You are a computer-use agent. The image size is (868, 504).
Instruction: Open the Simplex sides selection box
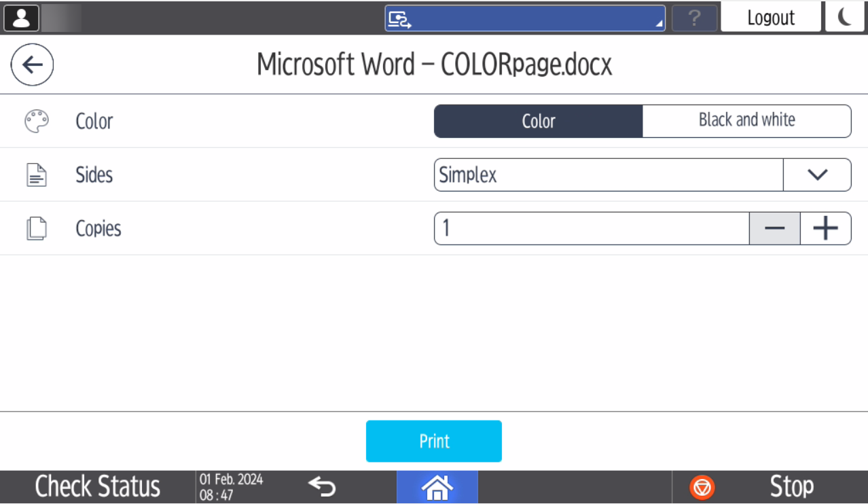608,175
